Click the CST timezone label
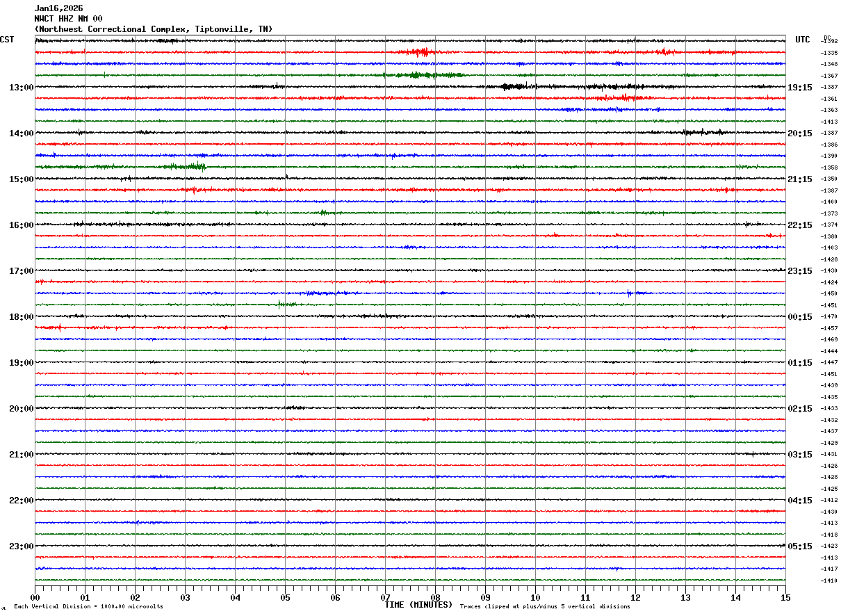The image size is (841, 616). 7,40
